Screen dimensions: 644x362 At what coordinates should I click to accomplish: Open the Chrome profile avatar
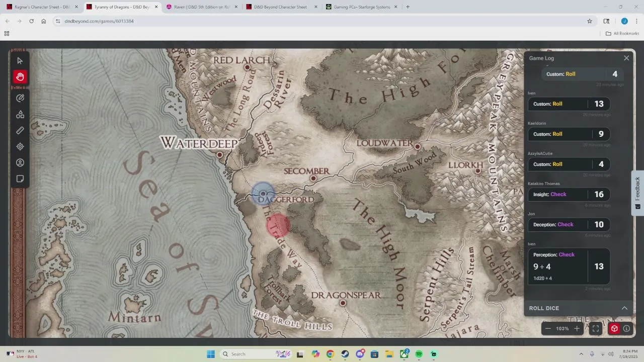[624, 21]
